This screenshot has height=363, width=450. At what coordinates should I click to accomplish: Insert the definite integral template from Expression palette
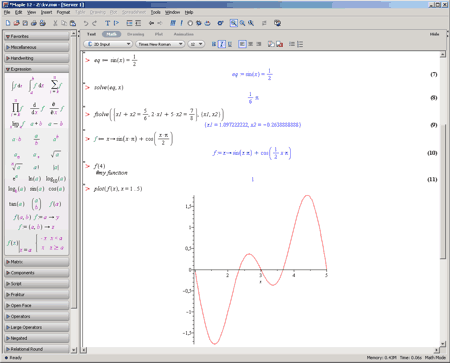click(x=36, y=85)
